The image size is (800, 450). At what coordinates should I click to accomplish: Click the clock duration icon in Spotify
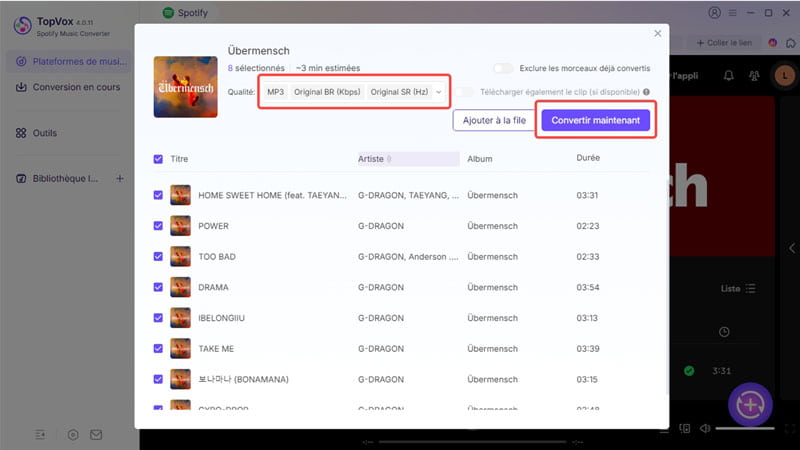tap(724, 332)
